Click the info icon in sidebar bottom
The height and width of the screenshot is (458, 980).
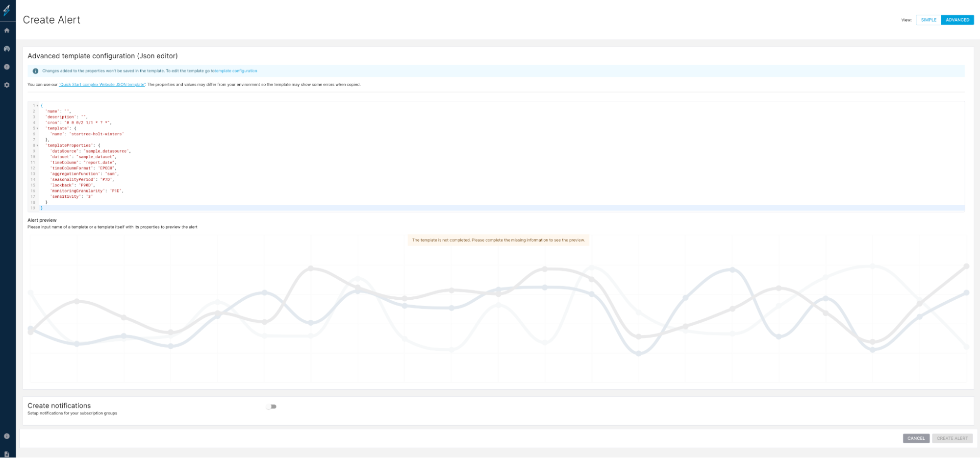click(x=7, y=436)
